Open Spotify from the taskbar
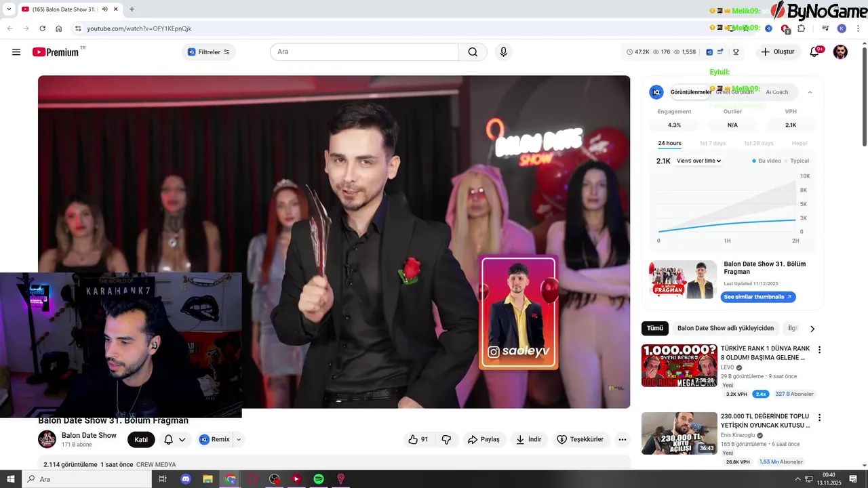 [319, 479]
